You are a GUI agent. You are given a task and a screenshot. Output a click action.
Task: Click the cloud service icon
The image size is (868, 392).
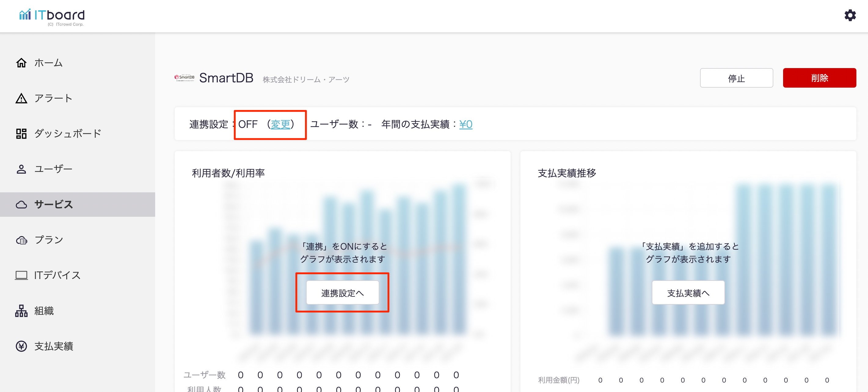pos(21,205)
